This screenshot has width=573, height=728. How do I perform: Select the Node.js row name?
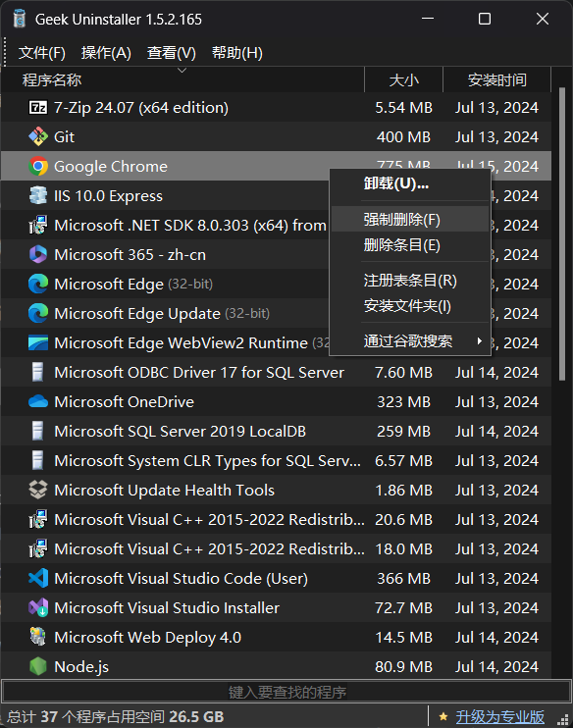81,667
